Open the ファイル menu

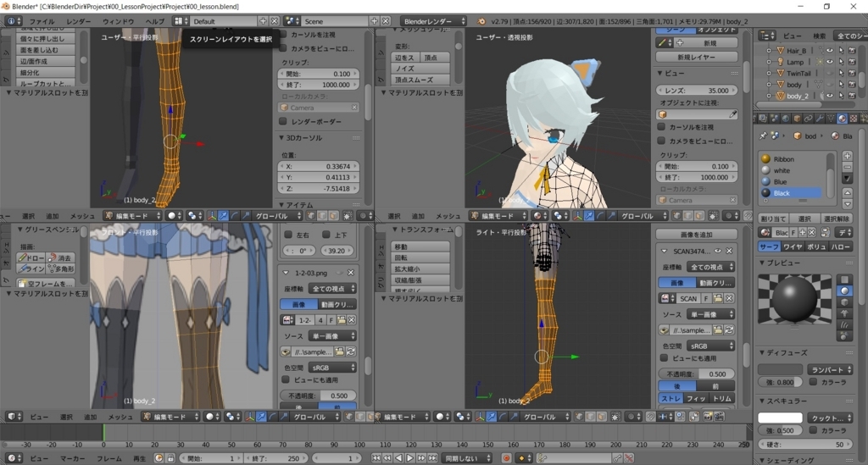coord(42,21)
